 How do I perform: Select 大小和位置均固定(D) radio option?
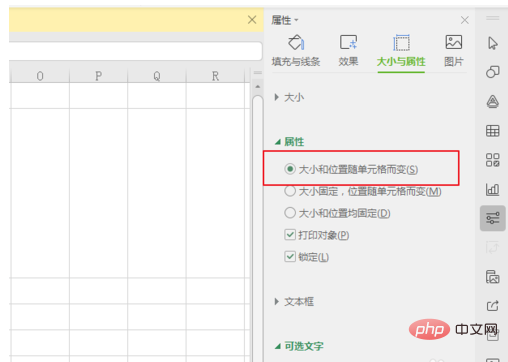point(337,213)
